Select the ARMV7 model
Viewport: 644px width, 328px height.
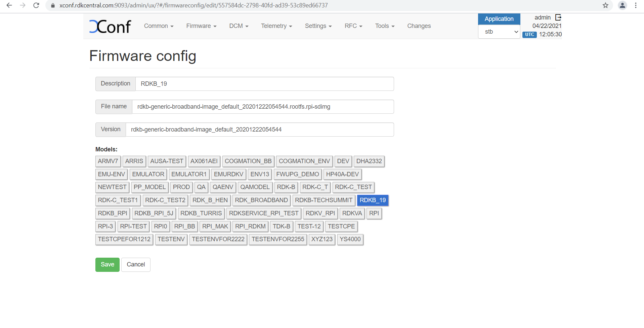tap(108, 161)
